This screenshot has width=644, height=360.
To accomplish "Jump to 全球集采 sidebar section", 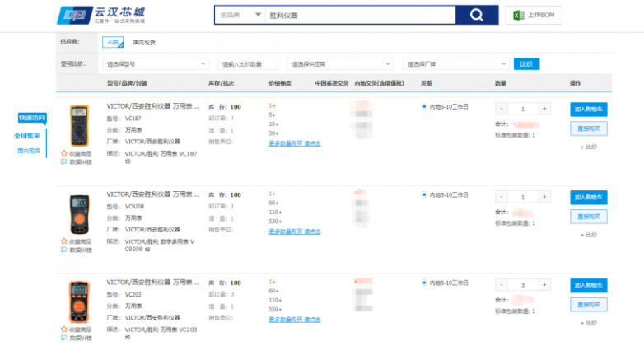I will [27, 136].
